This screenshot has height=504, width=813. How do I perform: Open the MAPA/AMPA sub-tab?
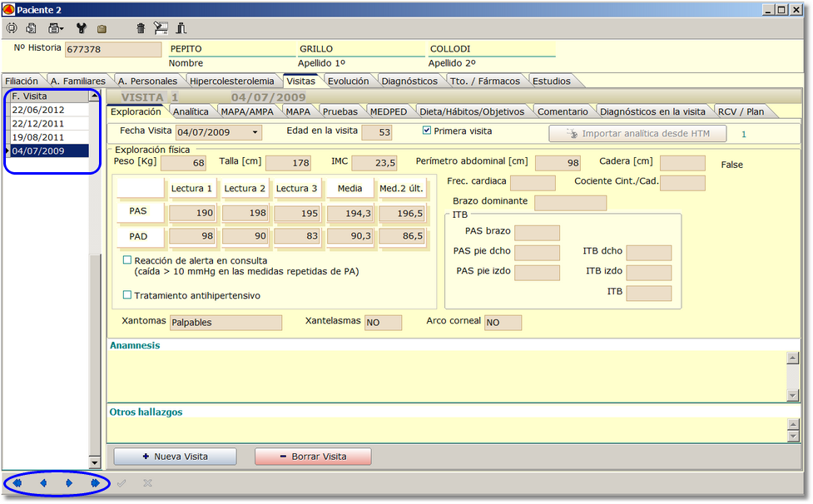pos(247,111)
